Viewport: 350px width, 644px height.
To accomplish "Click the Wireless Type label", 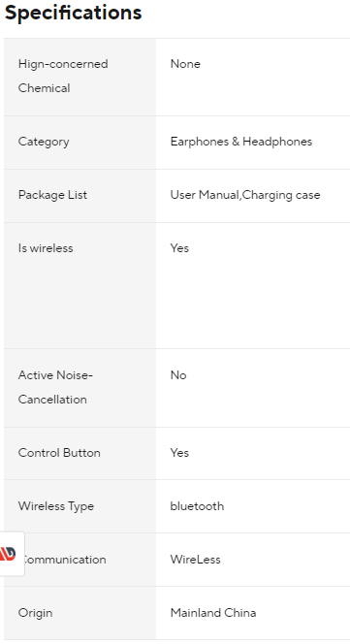I will tap(56, 506).
